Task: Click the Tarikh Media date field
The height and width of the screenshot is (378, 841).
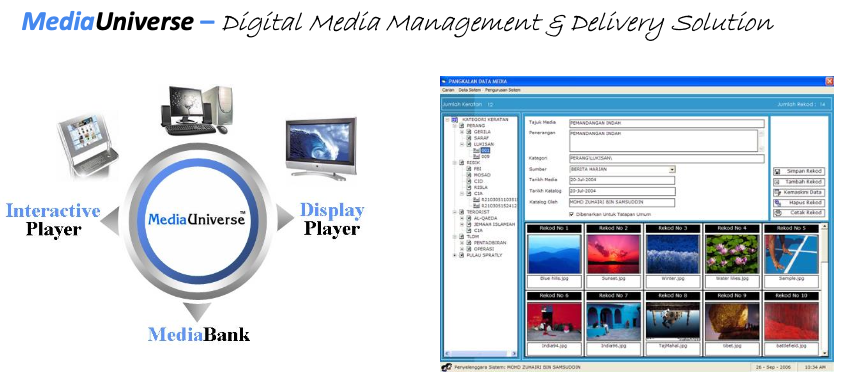Action: tap(622, 180)
